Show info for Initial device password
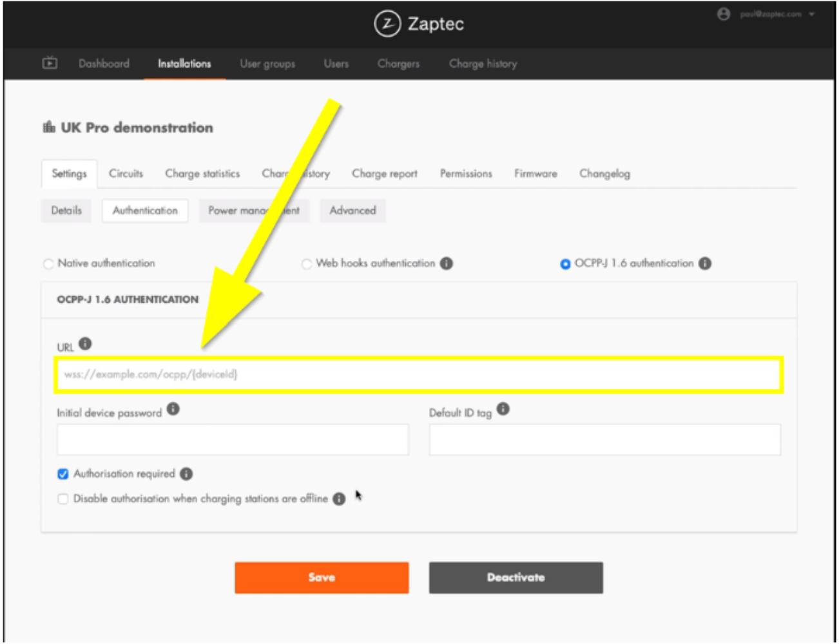This screenshot has height=644, width=839. [173, 409]
